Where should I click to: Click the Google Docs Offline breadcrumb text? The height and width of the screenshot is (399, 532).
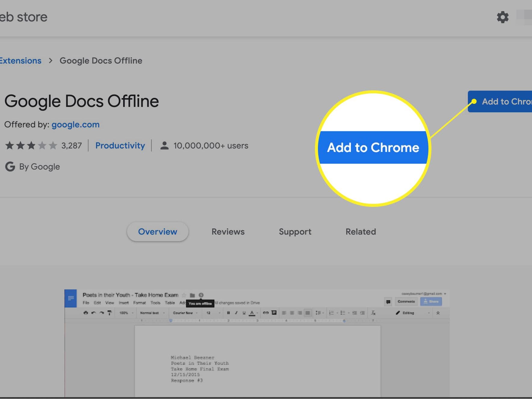click(101, 61)
